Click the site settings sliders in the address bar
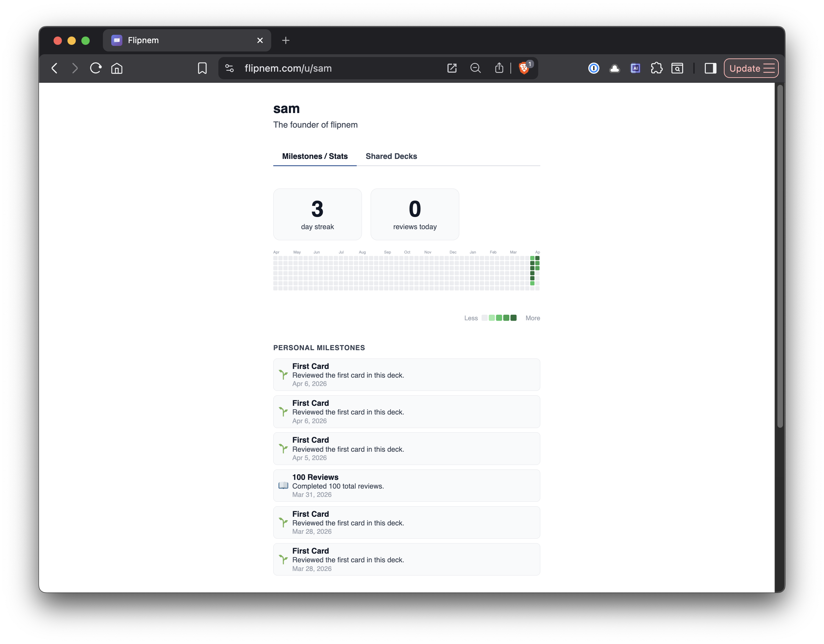The height and width of the screenshot is (644, 824). 229,68
